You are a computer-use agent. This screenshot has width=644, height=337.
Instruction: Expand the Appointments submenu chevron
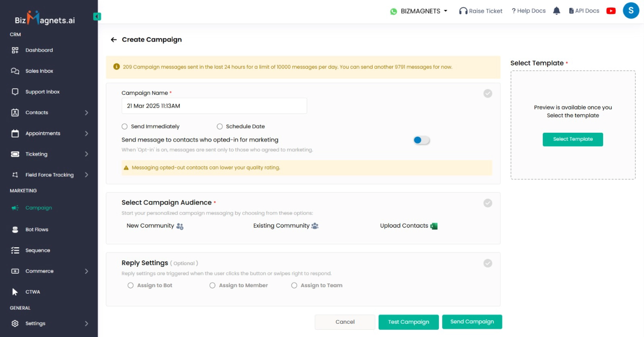coord(87,134)
